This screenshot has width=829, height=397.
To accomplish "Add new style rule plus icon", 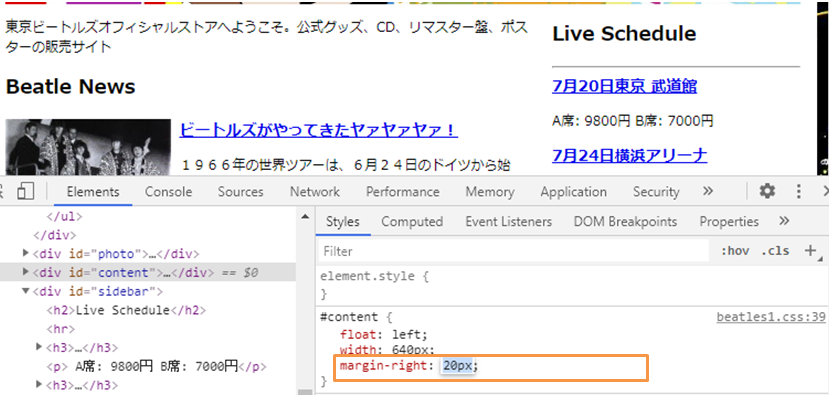I will tap(810, 251).
